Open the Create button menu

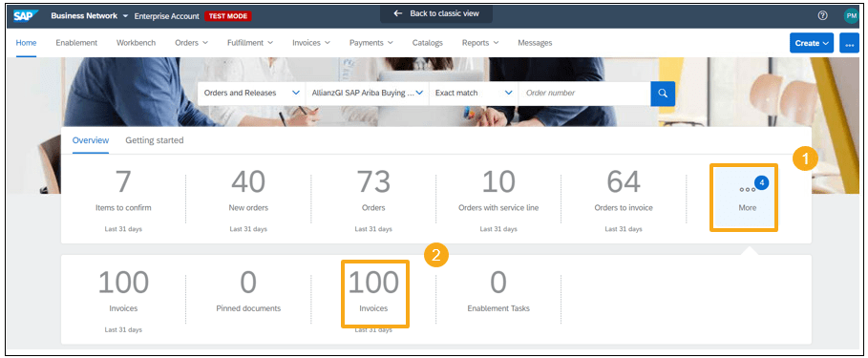point(812,43)
